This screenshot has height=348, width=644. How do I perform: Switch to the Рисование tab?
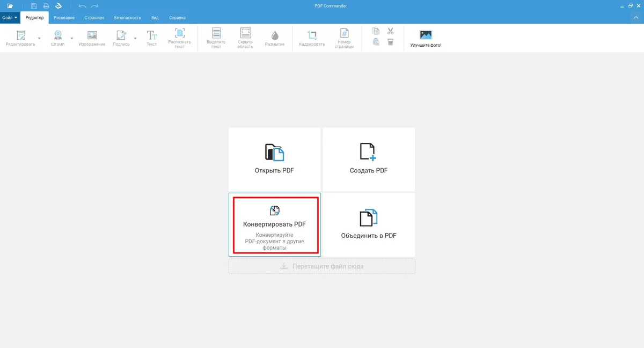tap(64, 18)
